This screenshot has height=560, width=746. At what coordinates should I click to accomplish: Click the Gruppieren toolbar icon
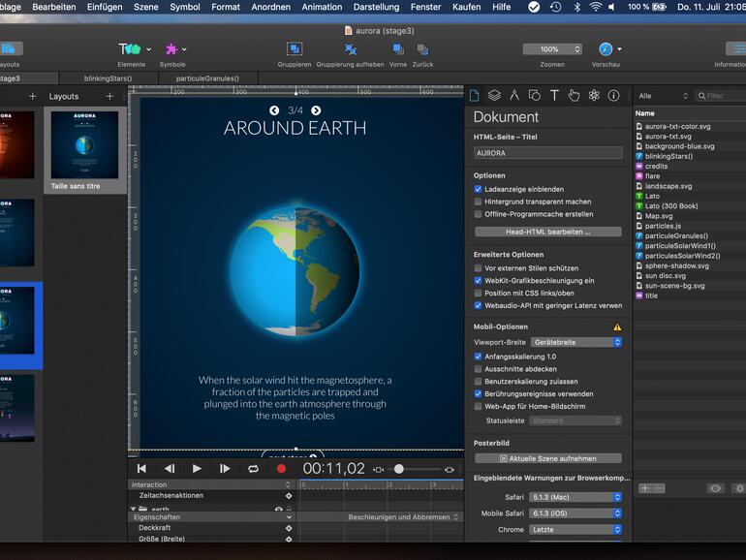pos(295,49)
